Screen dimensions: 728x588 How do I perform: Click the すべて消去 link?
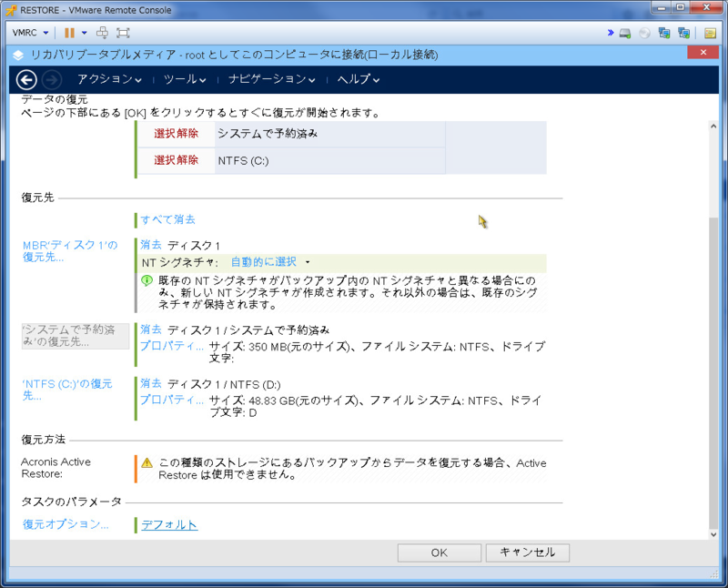(x=167, y=219)
